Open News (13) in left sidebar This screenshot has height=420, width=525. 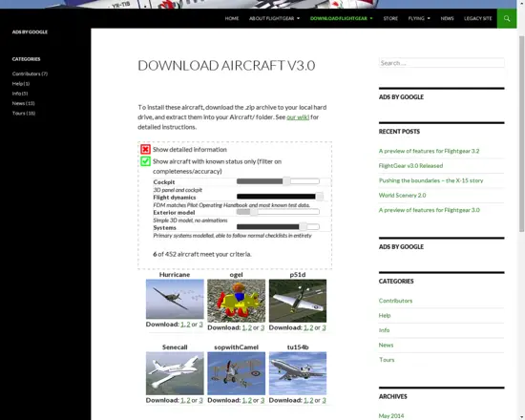(24, 103)
